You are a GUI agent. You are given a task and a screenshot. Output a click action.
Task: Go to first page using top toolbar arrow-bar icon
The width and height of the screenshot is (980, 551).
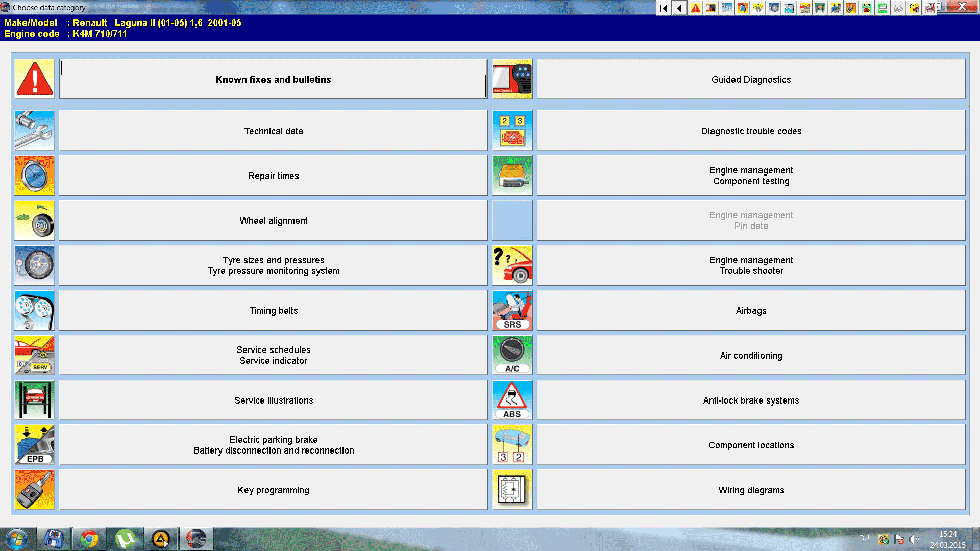point(664,8)
